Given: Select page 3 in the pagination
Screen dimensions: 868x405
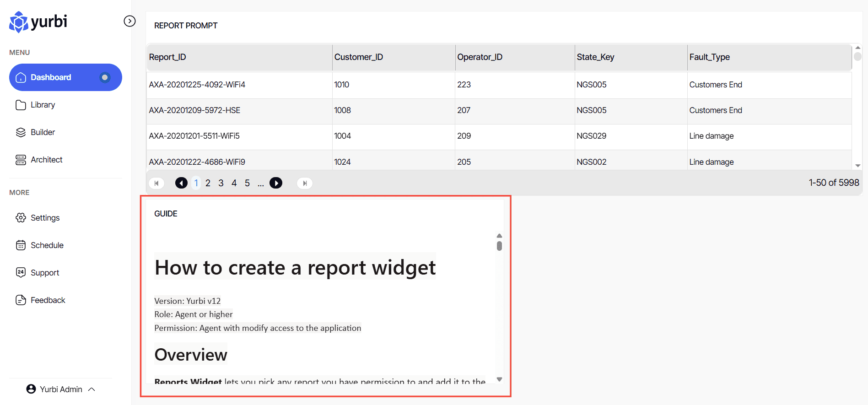Looking at the screenshot, I should coord(221,183).
